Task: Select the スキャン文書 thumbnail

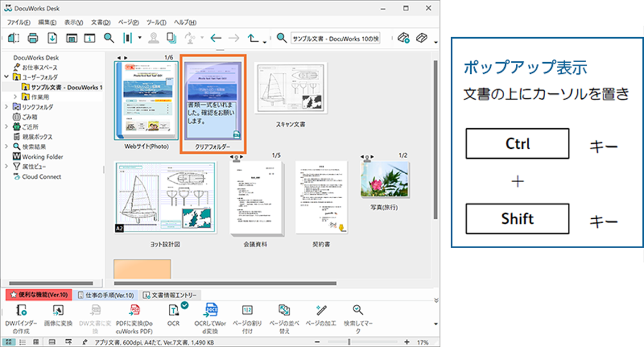Action: point(291,88)
